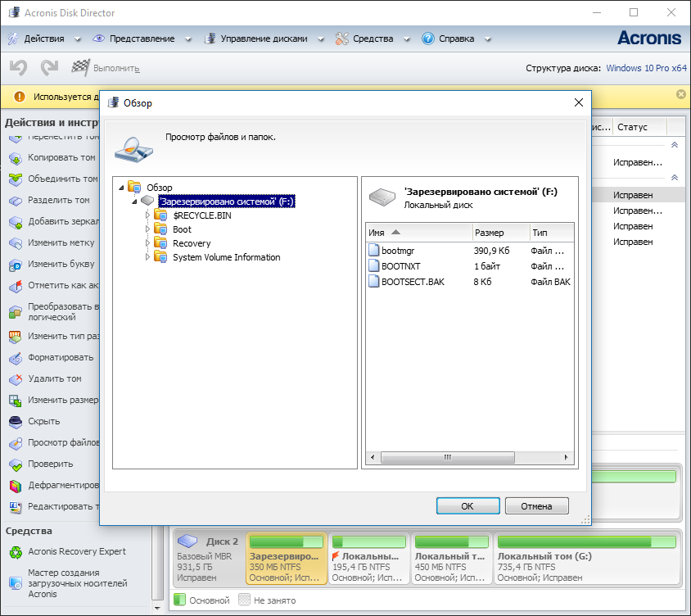Sort the file list by the Размер column
This screenshot has width=691, height=616.
tap(501, 233)
